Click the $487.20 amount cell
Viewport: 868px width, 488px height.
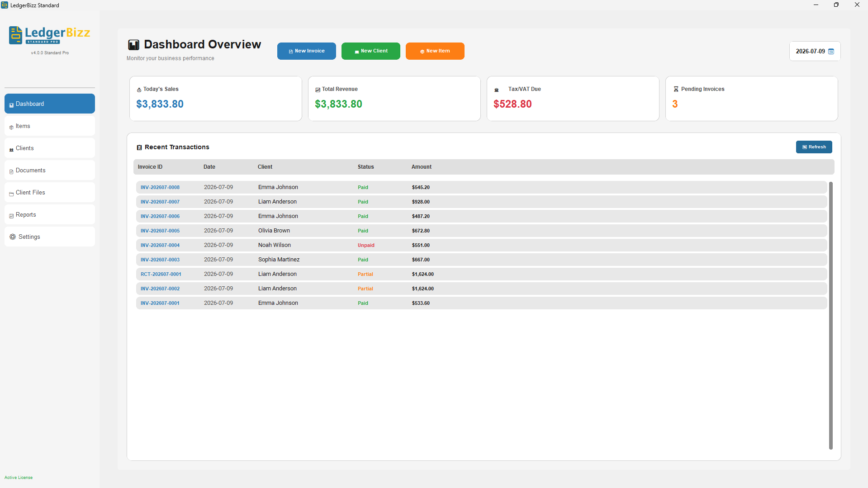tap(421, 216)
